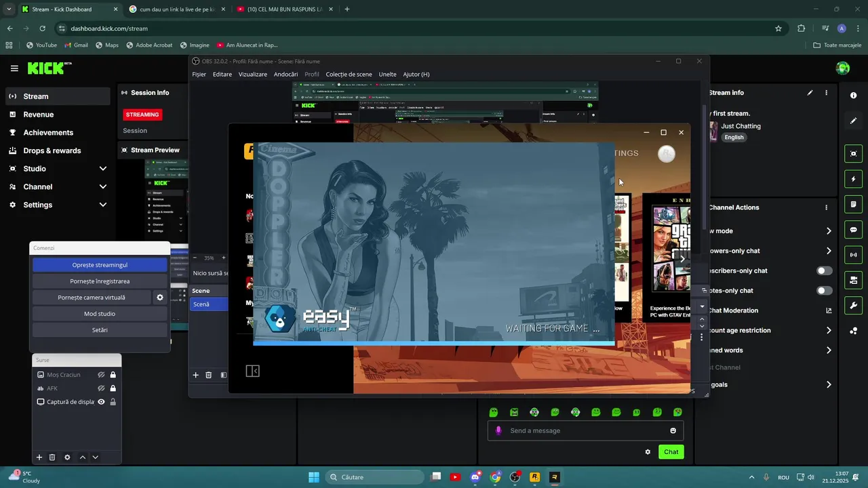Expand the Channel sidebar section
The width and height of the screenshot is (868, 488).
pos(103,186)
